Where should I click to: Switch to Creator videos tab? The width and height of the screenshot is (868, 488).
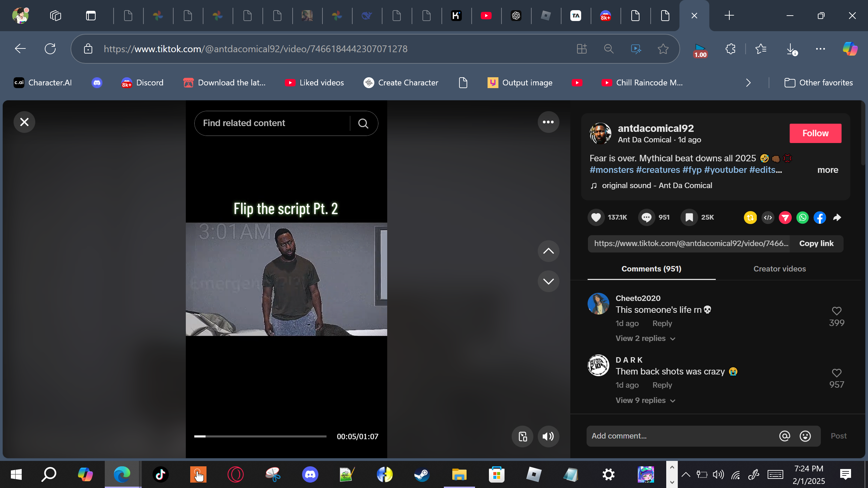pyautogui.click(x=780, y=269)
